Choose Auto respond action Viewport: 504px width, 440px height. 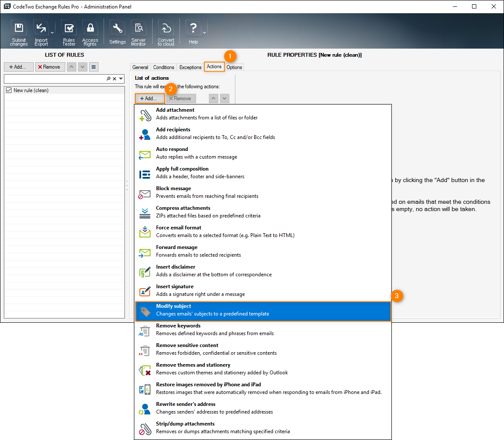263,153
